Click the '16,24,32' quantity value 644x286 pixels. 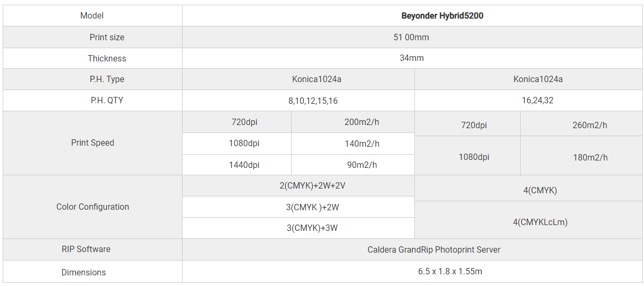coord(537,101)
